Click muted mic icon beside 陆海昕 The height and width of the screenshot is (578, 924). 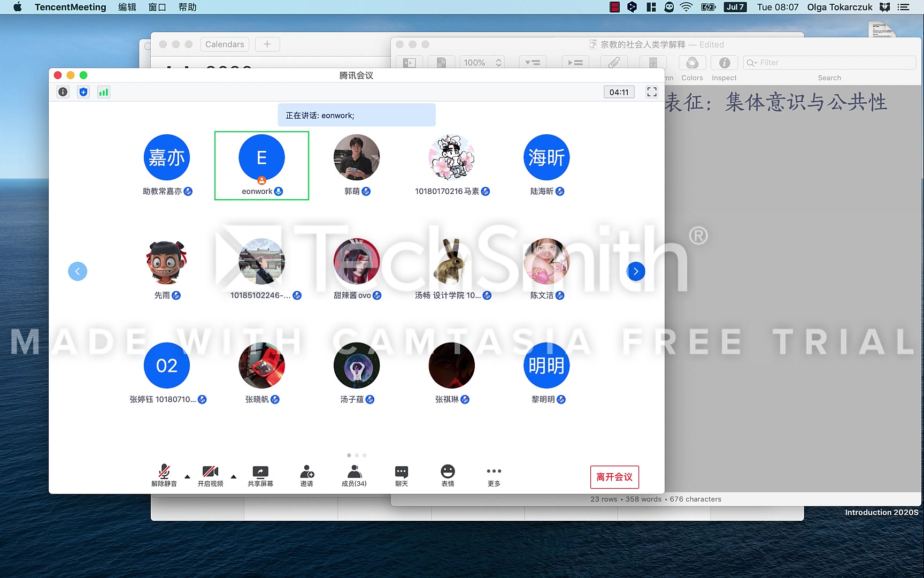click(560, 192)
